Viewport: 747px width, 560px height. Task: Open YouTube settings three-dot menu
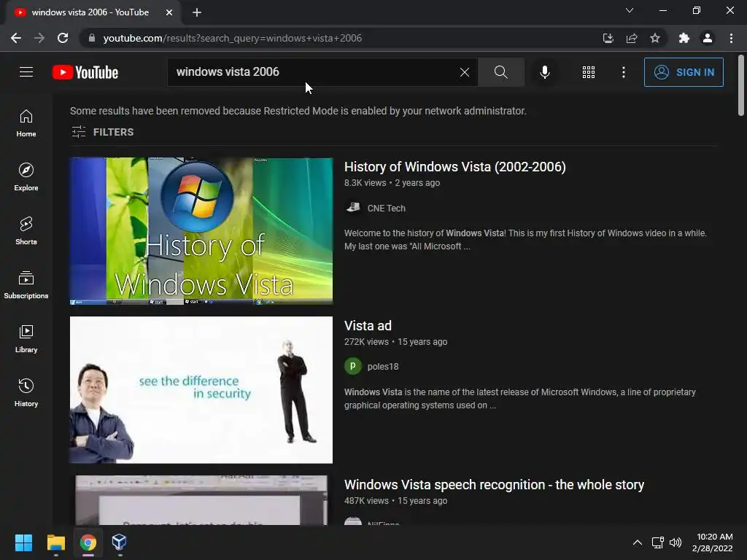pyautogui.click(x=624, y=72)
